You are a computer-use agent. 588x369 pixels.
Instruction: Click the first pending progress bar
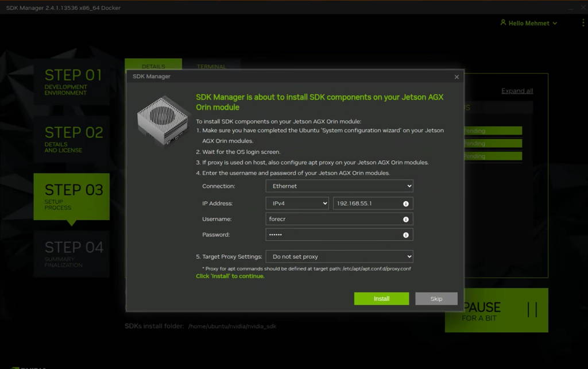pos(493,130)
